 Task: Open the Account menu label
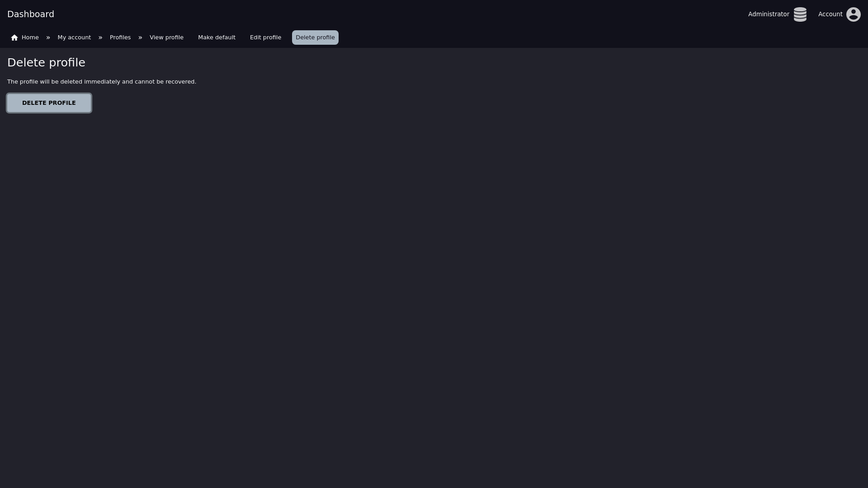[x=830, y=14]
